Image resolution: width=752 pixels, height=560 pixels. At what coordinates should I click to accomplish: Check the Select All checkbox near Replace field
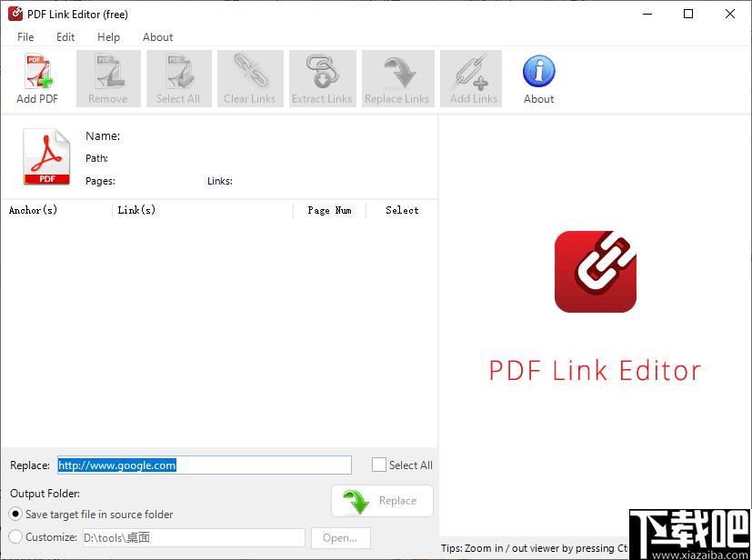tap(379, 465)
